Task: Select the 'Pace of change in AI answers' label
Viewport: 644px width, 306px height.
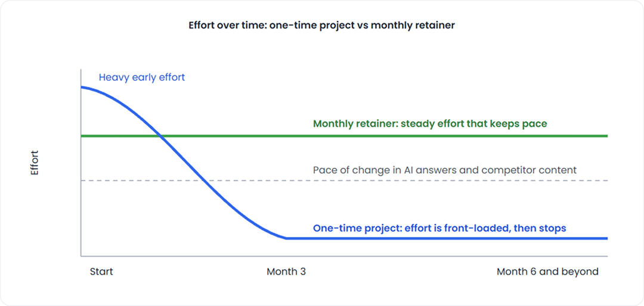Action: tap(445, 170)
